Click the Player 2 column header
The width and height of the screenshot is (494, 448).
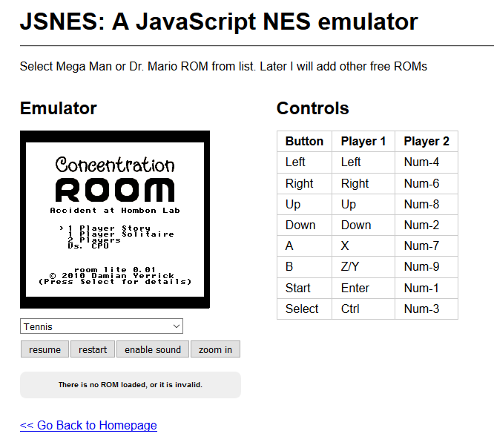pyautogui.click(x=427, y=141)
